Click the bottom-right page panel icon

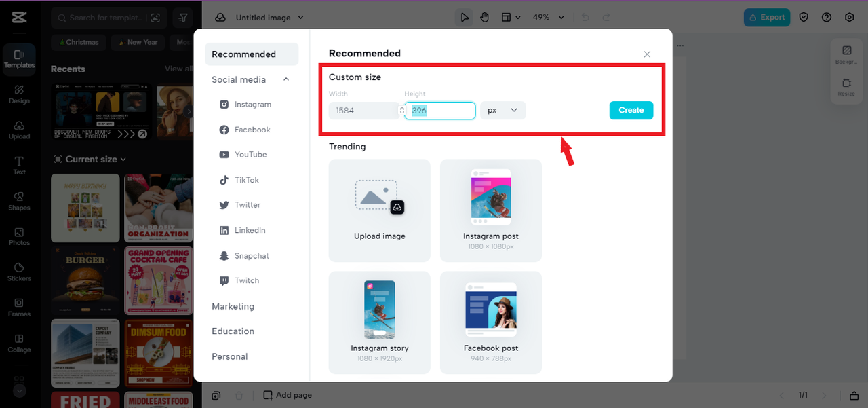(854, 395)
